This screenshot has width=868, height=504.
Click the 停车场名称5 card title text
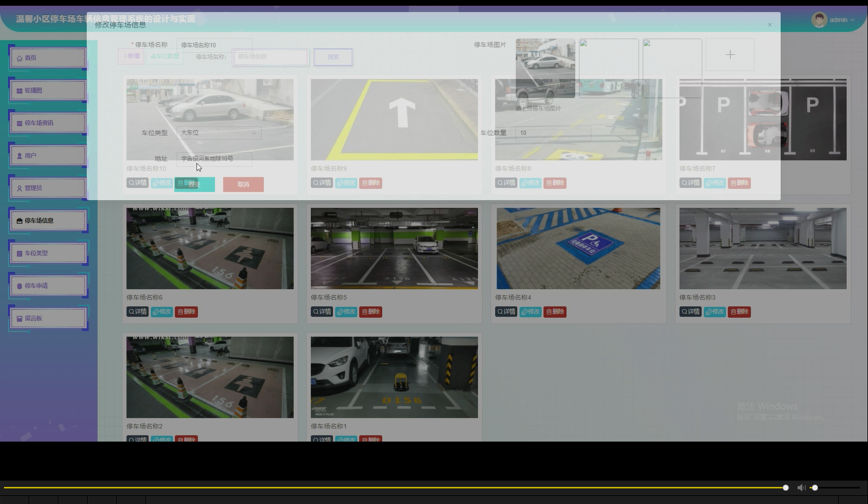pos(329,298)
